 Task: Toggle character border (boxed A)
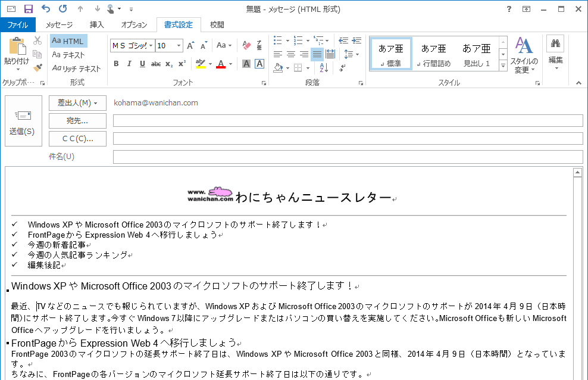(259, 64)
